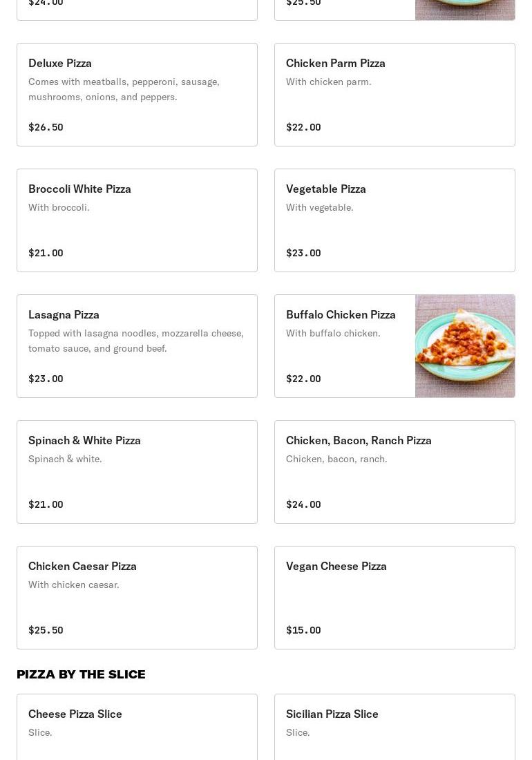Click the $26.50 Deluxe Pizza price
This screenshot has height=760, width=532.
[46, 127]
